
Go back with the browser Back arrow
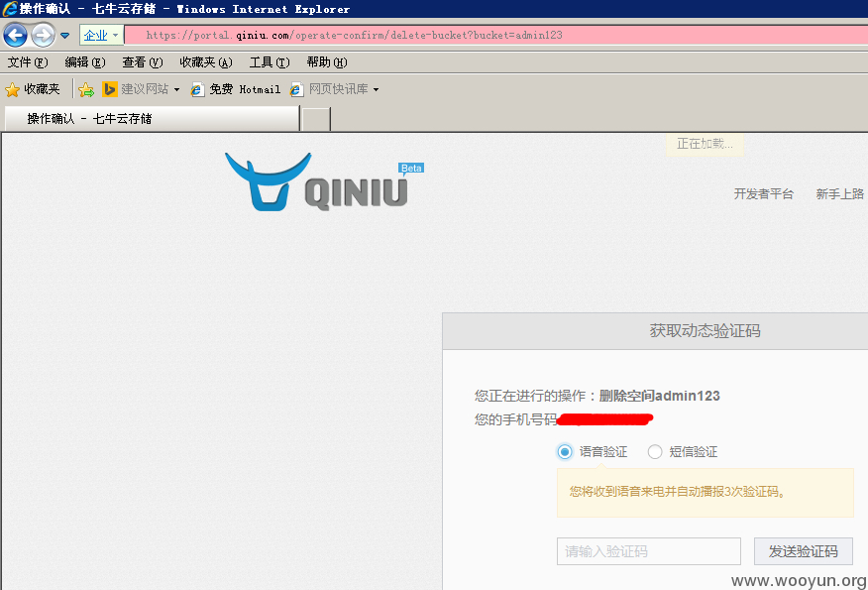coord(15,36)
